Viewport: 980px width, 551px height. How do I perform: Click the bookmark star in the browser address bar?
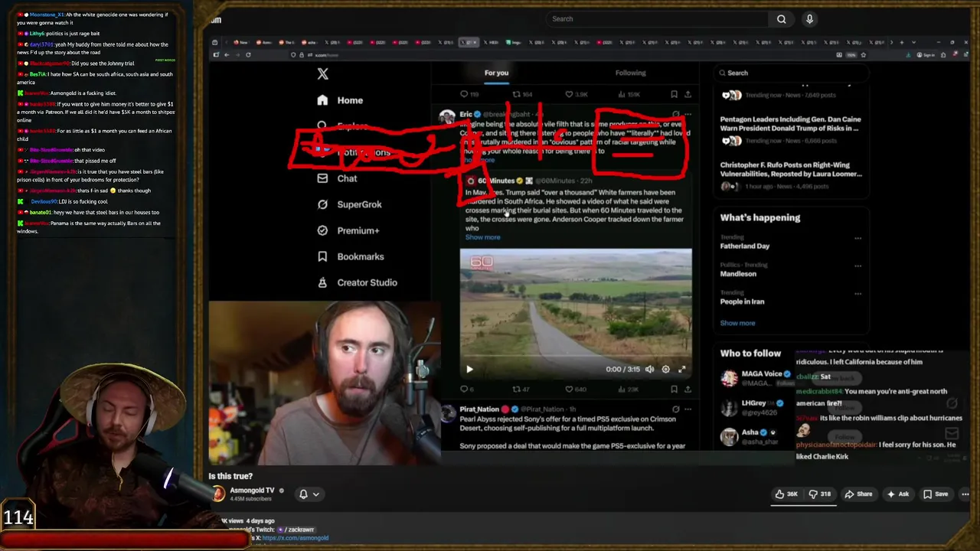coord(863,55)
